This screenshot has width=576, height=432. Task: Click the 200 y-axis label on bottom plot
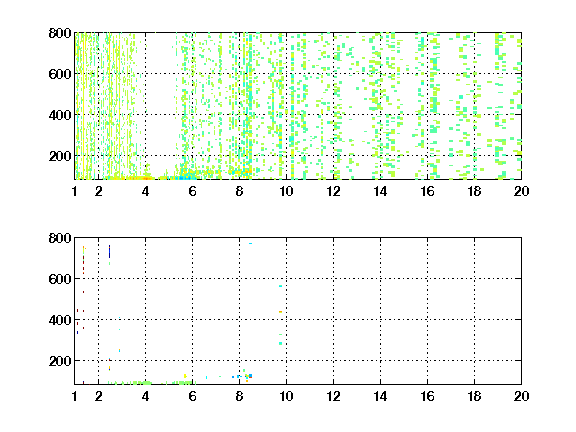point(60,361)
